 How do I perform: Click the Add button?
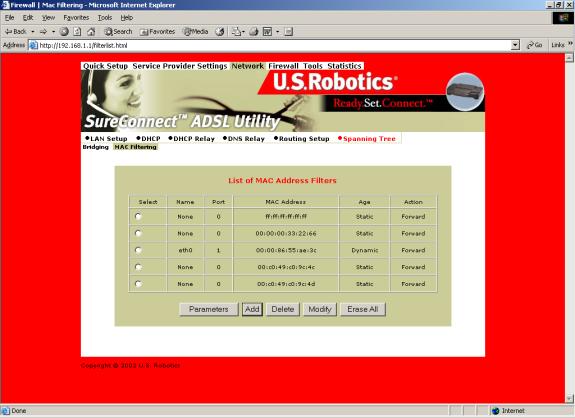click(252, 309)
